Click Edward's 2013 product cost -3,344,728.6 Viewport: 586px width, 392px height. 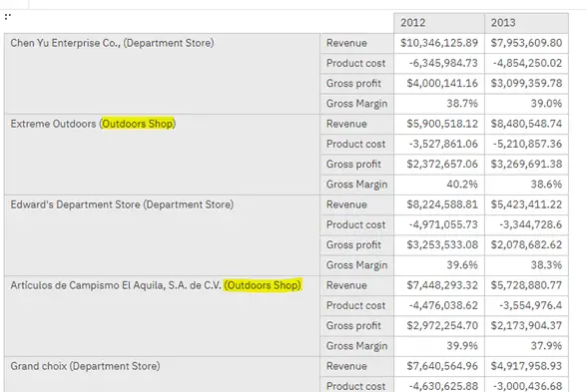click(x=526, y=224)
